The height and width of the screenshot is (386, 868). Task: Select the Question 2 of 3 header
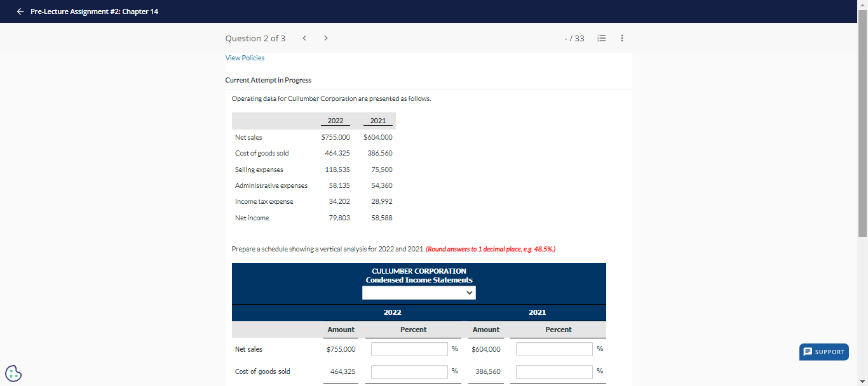click(255, 38)
